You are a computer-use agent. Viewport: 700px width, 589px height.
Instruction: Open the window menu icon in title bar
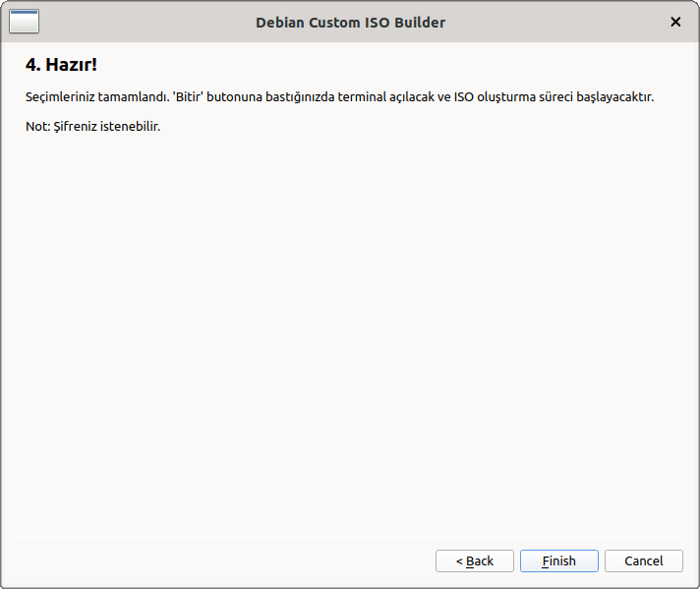coord(24,22)
